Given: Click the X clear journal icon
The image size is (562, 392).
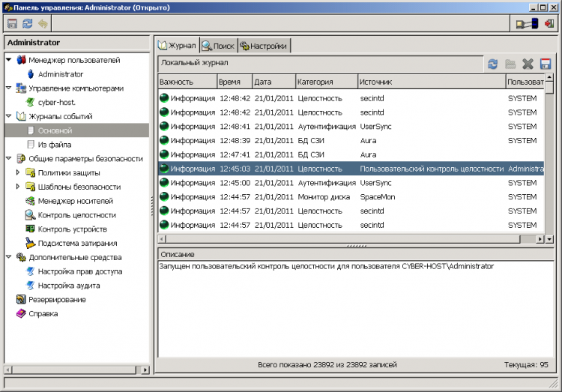Looking at the screenshot, I should point(528,64).
